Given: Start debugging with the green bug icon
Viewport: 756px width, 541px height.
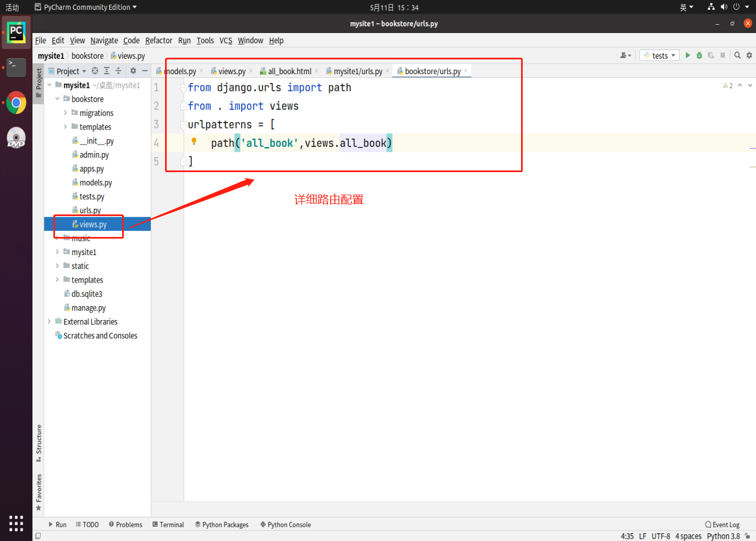Looking at the screenshot, I should (x=699, y=56).
